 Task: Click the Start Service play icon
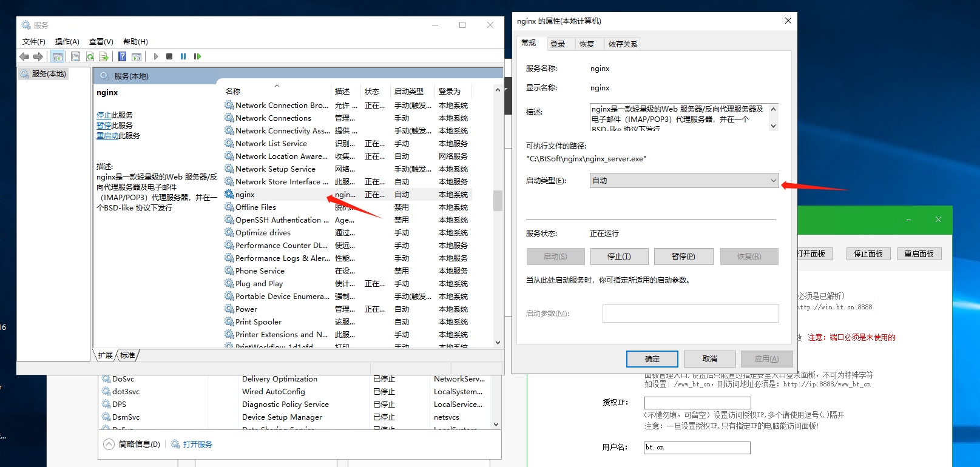click(156, 56)
